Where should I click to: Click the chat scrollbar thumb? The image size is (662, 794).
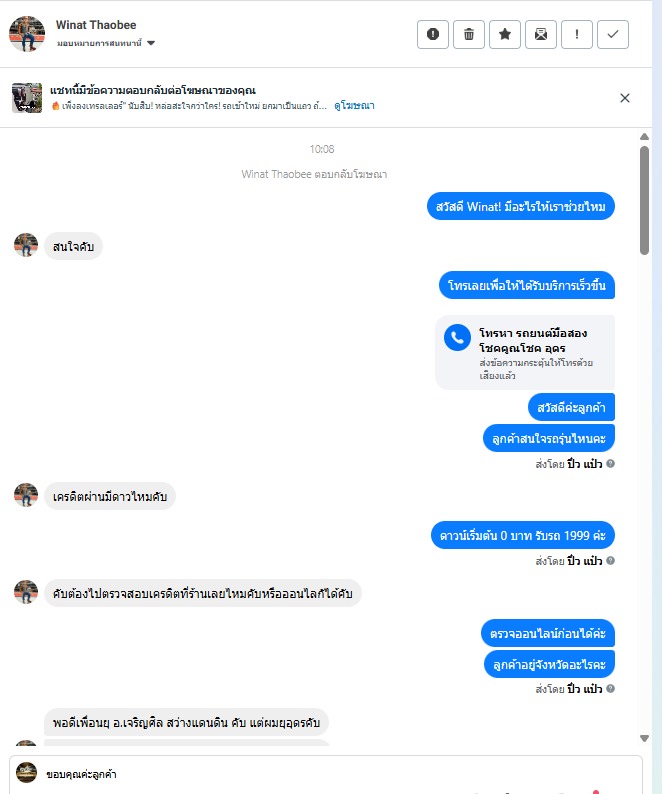click(644, 201)
